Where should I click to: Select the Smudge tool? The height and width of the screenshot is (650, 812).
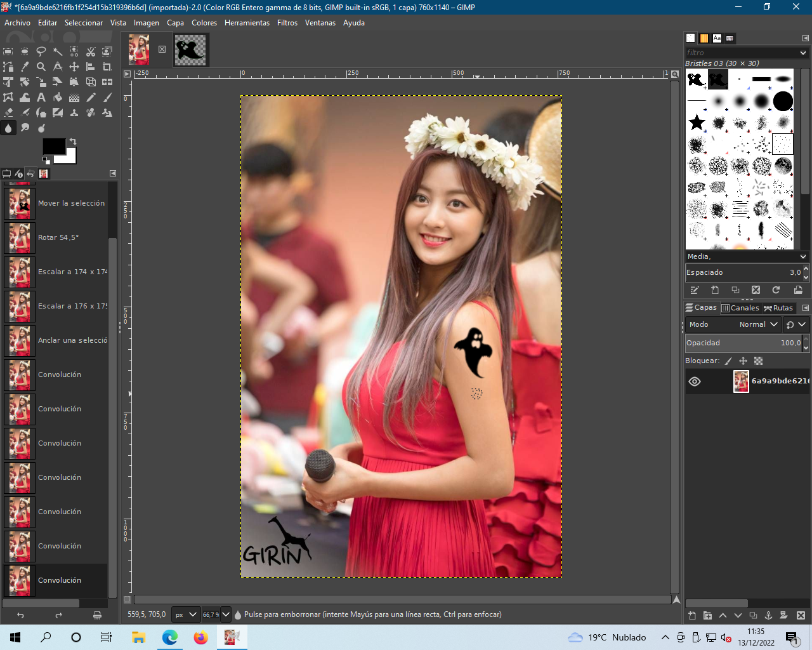click(x=25, y=128)
